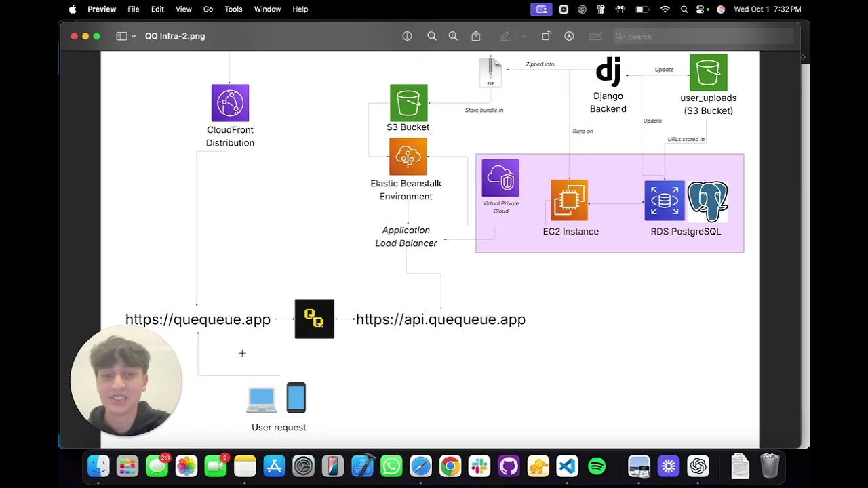Click the smartphone User request icon
The image size is (868, 488).
(x=296, y=398)
